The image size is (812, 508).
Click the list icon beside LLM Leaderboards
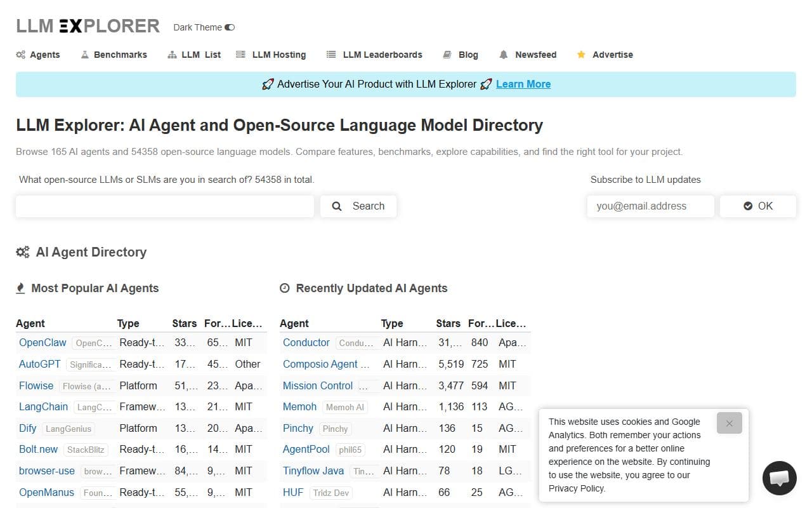[331, 55]
